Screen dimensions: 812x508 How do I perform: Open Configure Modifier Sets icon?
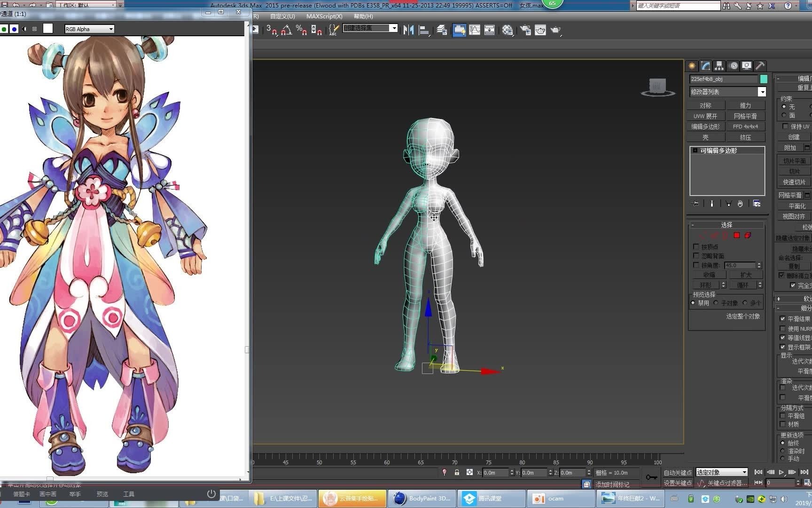(x=757, y=204)
